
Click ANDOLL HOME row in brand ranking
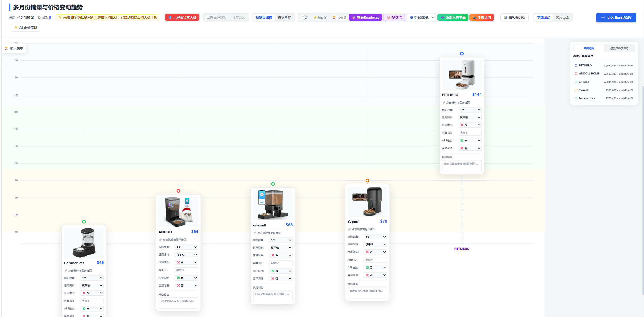[604, 74]
